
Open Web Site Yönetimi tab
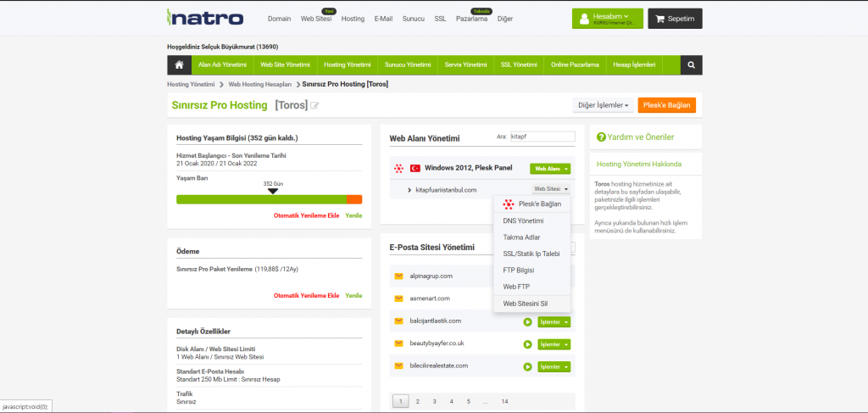[285, 64]
